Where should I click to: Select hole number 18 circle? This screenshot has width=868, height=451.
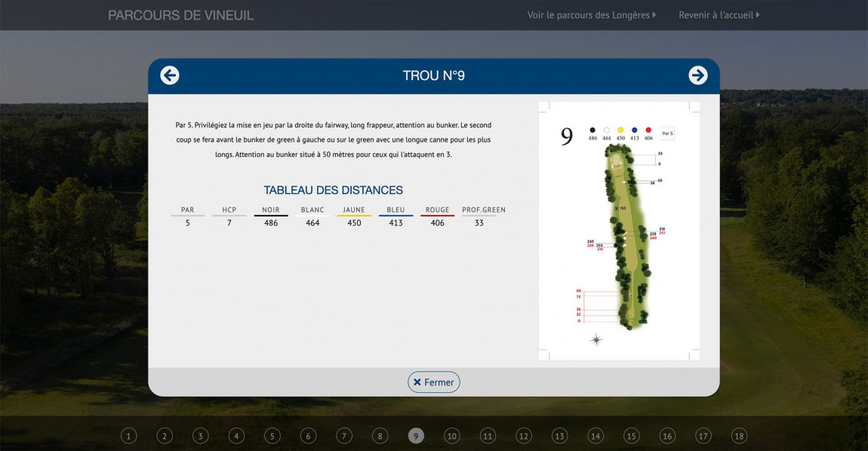pyautogui.click(x=739, y=436)
